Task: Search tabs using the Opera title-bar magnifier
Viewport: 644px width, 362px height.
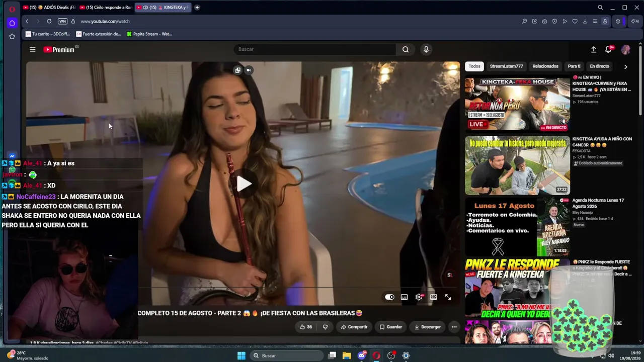Action: point(600,8)
